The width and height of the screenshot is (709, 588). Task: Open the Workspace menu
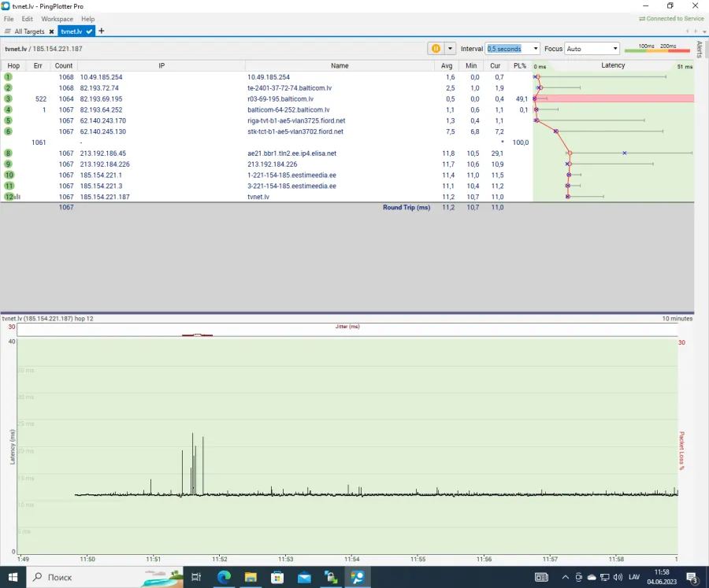pyautogui.click(x=57, y=19)
